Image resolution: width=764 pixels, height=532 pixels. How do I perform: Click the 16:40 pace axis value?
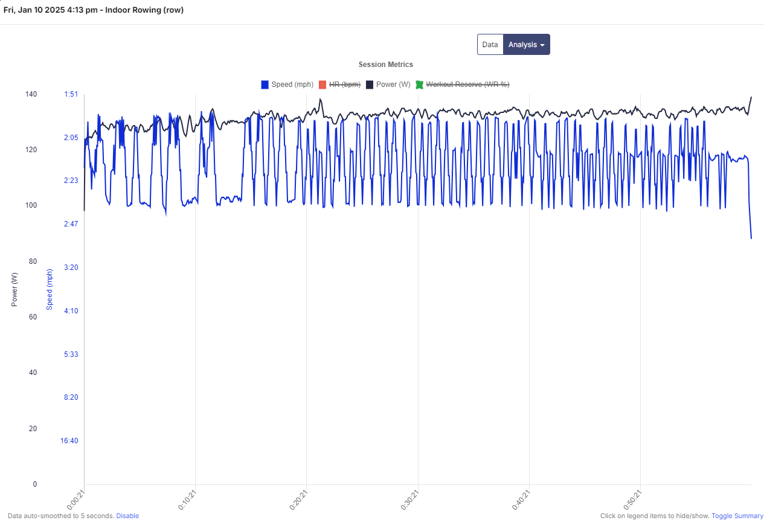(x=69, y=441)
